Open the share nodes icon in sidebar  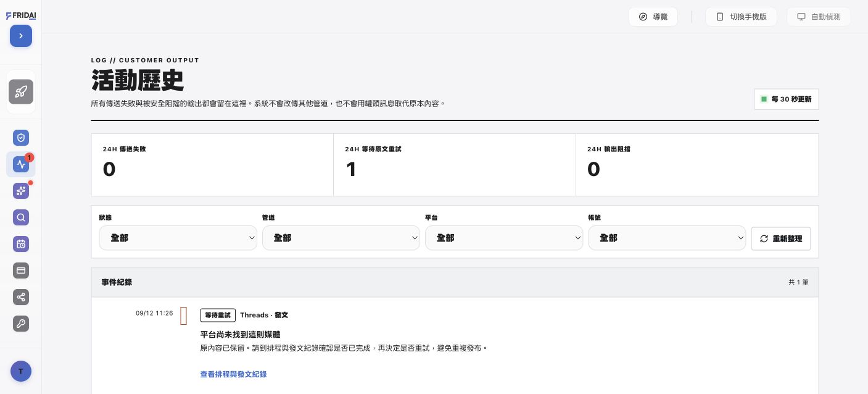[21, 297]
